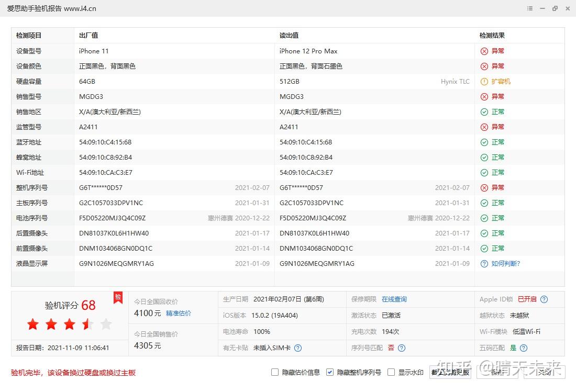576x392 pixels.
Task: Click the red 验 badge next to the score
Action: (x=118, y=297)
